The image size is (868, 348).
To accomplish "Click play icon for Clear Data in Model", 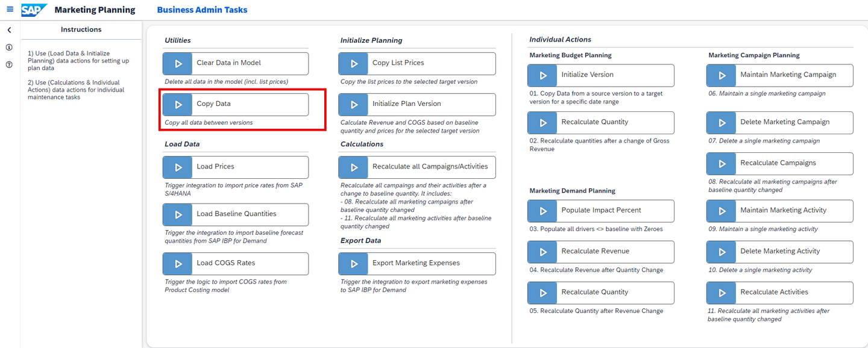I will coord(178,63).
